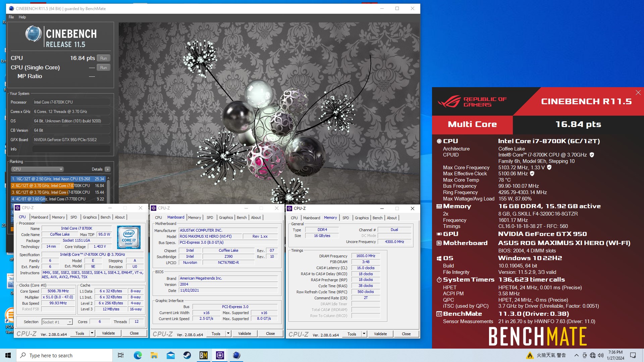Click the Cinebench logo sphere
Screen dimensions: 644x362
34,34
